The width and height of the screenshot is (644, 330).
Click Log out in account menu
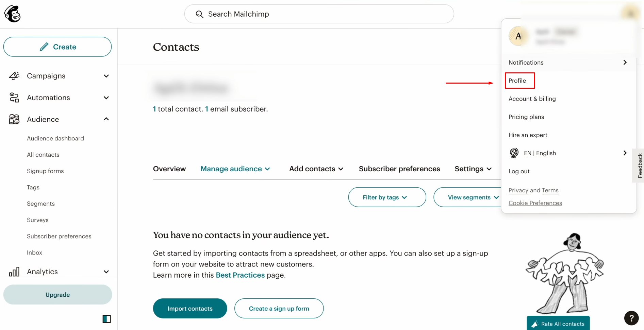tap(519, 171)
